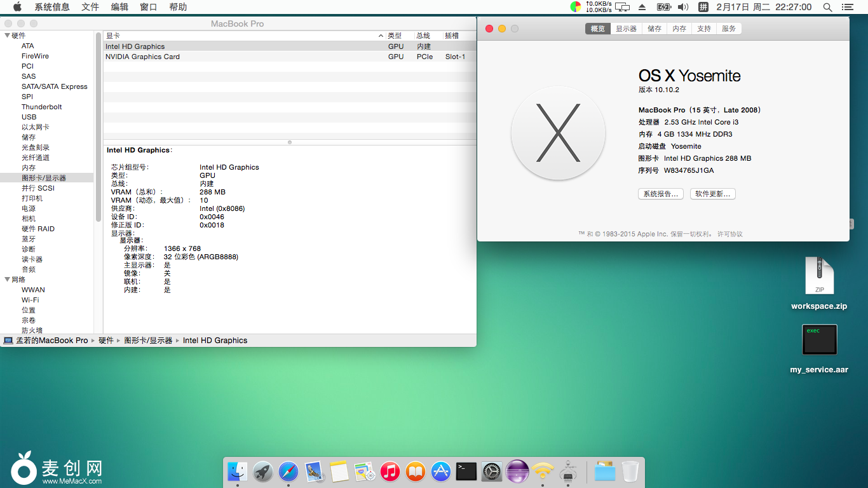Select the NVIDIA Graphics Card row
The image size is (868, 488).
pos(241,57)
